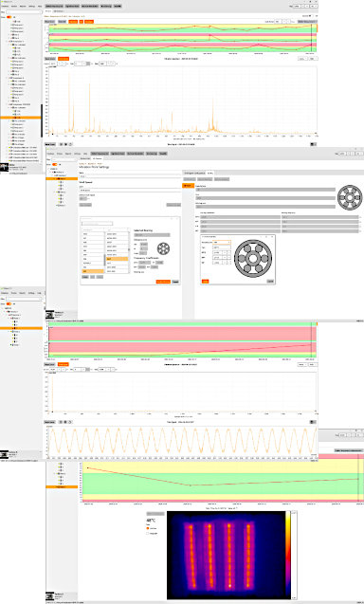Click the bearing diagram in the small frequency dialog
Image resolution: width=364 pixels, height=604 pixels.
(253, 259)
